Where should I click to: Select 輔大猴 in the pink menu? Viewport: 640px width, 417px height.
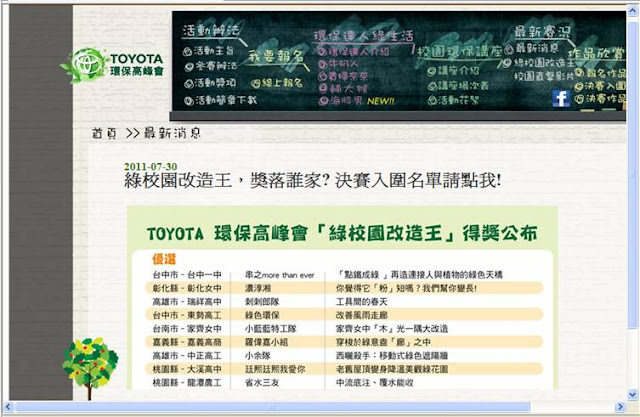pyautogui.click(x=343, y=88)
